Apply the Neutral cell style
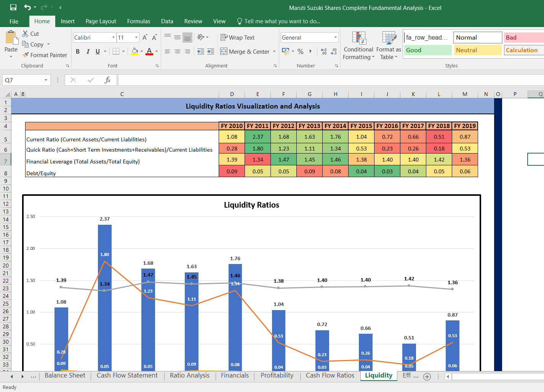Viewport: 544px width, 392px height. (478, 50)
